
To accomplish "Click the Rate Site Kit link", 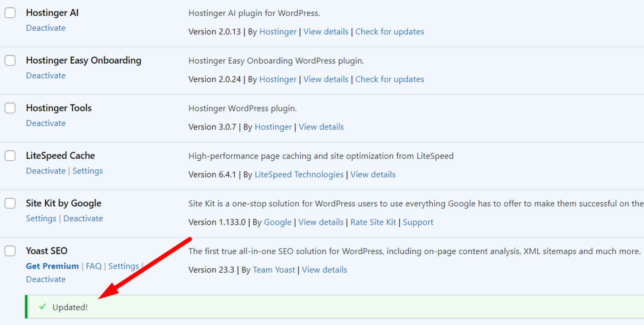I will pyautogui.click(x=374, y=222).
